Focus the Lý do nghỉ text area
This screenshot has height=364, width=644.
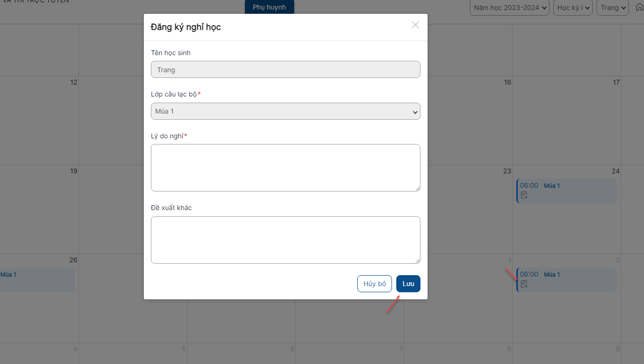286,168
